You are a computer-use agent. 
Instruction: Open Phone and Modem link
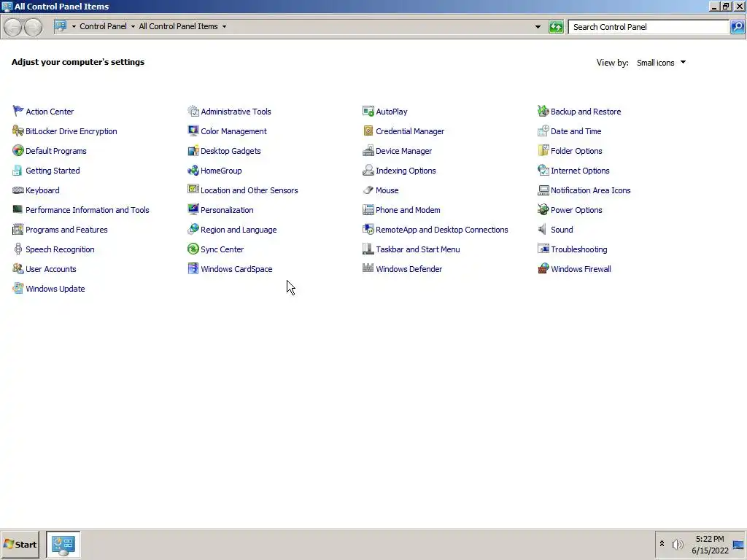click(x=408, y=210)
